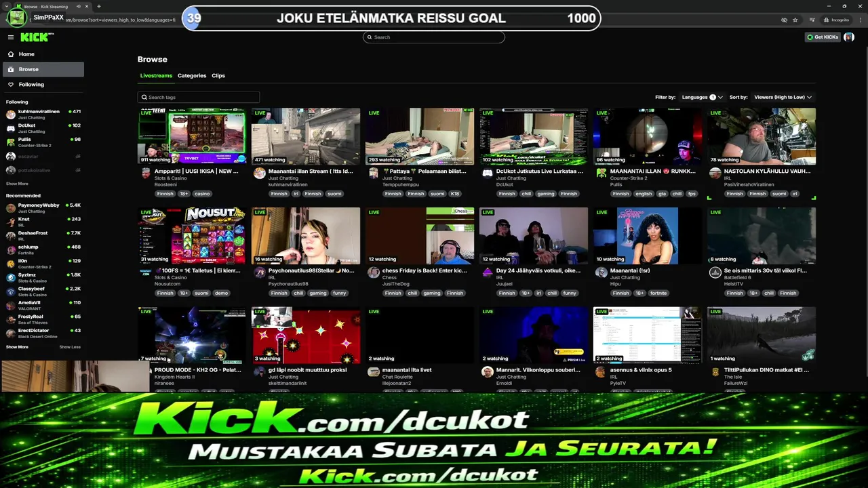Open FailureWzl channel avatar

[x=715, y=371]
